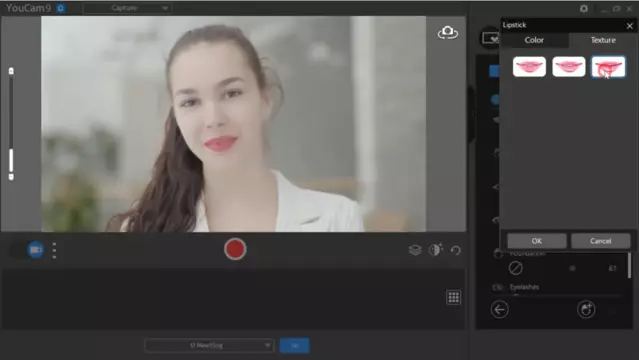Click the face enhancement icon beside layers
Image resolution: width=639 pixels, height=360 pixels.
click(x=435, y=250)
